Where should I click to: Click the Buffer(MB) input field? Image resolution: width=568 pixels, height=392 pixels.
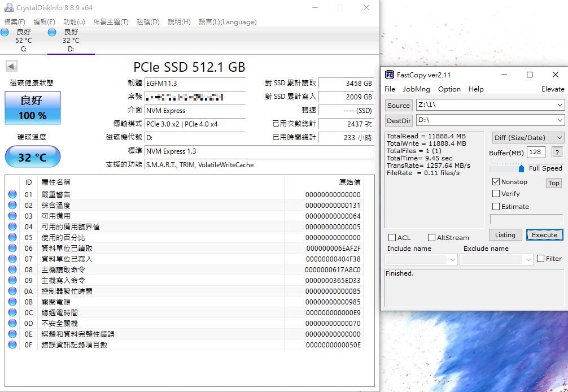[536, 152]
